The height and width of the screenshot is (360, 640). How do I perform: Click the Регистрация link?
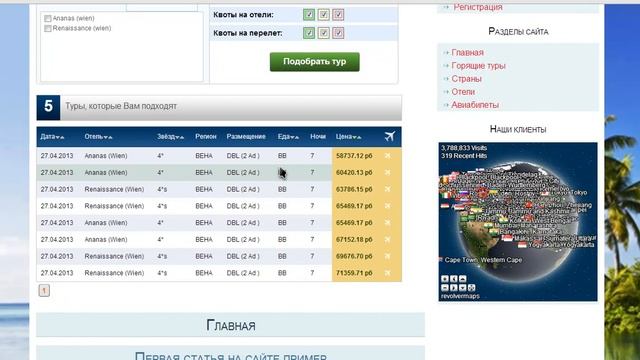(478, 7)
